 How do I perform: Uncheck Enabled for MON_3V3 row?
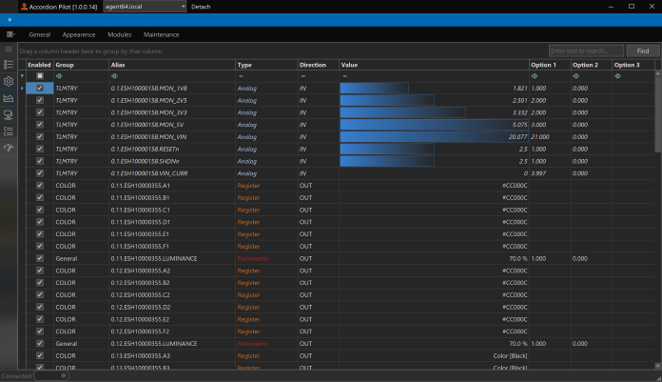tap(40, 113)
